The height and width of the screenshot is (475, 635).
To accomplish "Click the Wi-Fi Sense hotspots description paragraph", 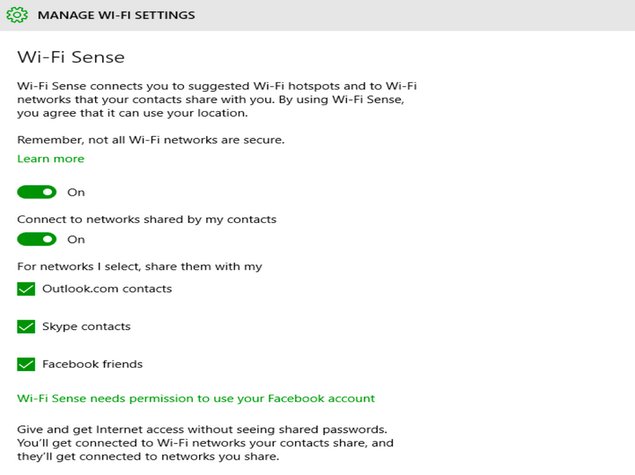I will click(x=217, y=100).
